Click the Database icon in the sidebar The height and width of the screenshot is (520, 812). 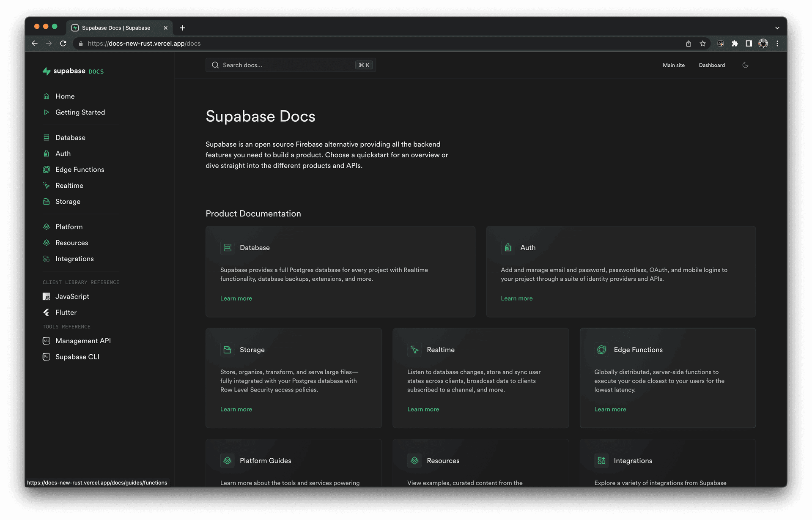tap(47, 137)
